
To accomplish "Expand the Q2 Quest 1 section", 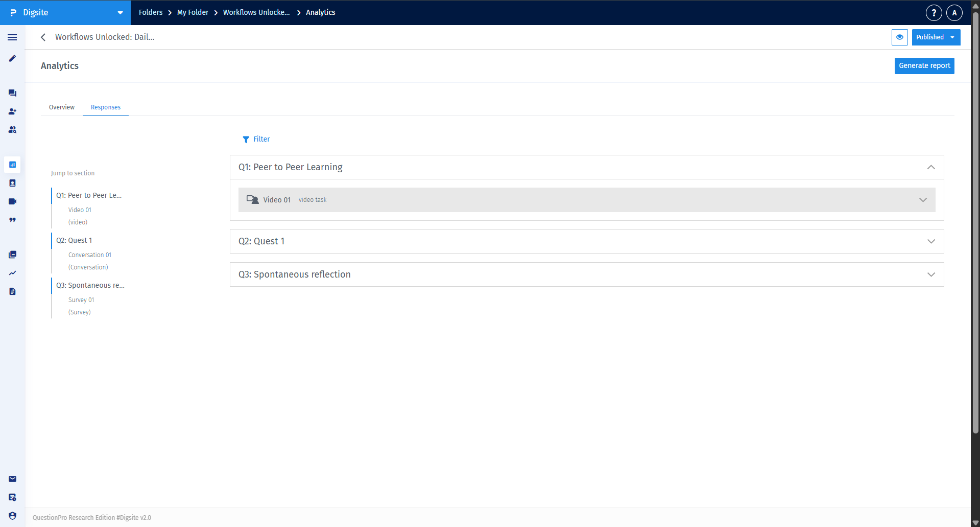I will click(x=930, y=241).
